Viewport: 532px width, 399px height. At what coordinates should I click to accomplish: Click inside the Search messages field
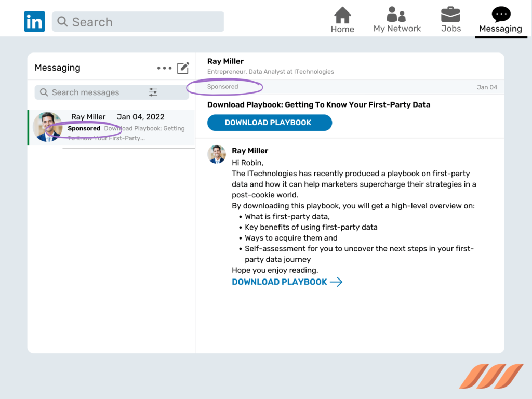(x=88, y=92)
